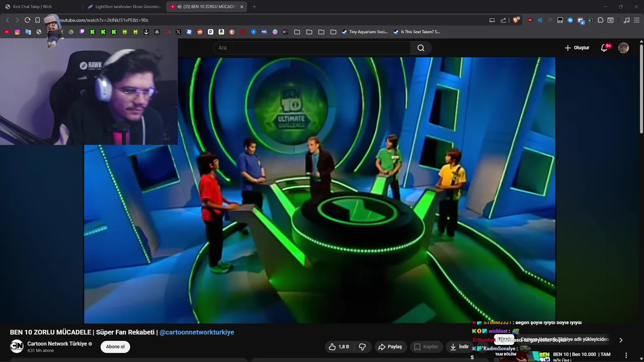Image resolution: width=644 pixels, height=362 pixels.
Task: Click next chevron on the suggested chips row
Action: pyautogui.click(x=620, y=340)
